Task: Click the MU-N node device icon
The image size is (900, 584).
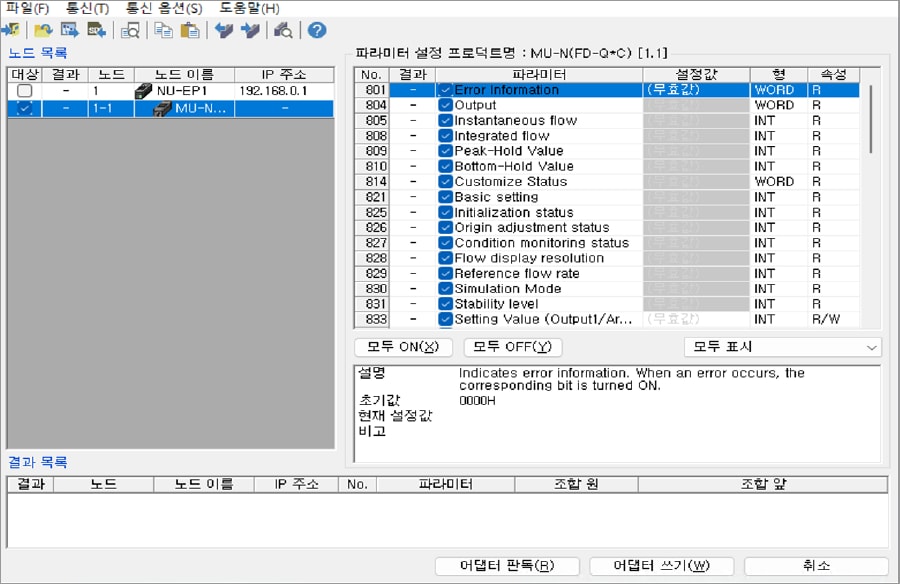Action: click(x=161, y=108)
